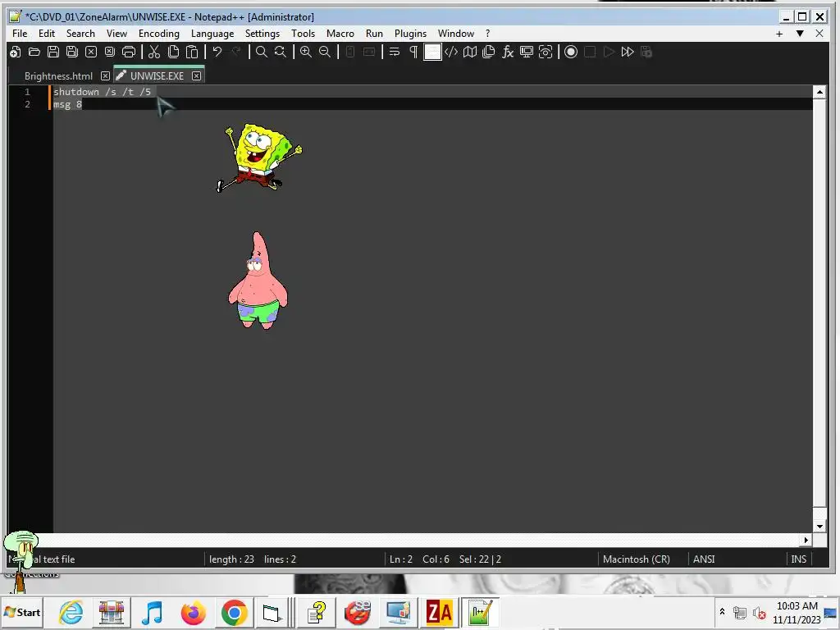Click plus button at menu bar right
This screenshot has width=840, height=630.
pos(779,34)
